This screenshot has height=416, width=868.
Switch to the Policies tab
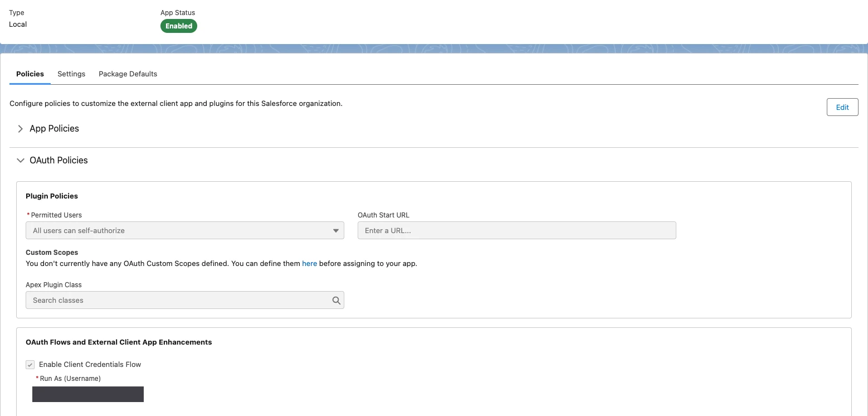[x=30, y=74]
